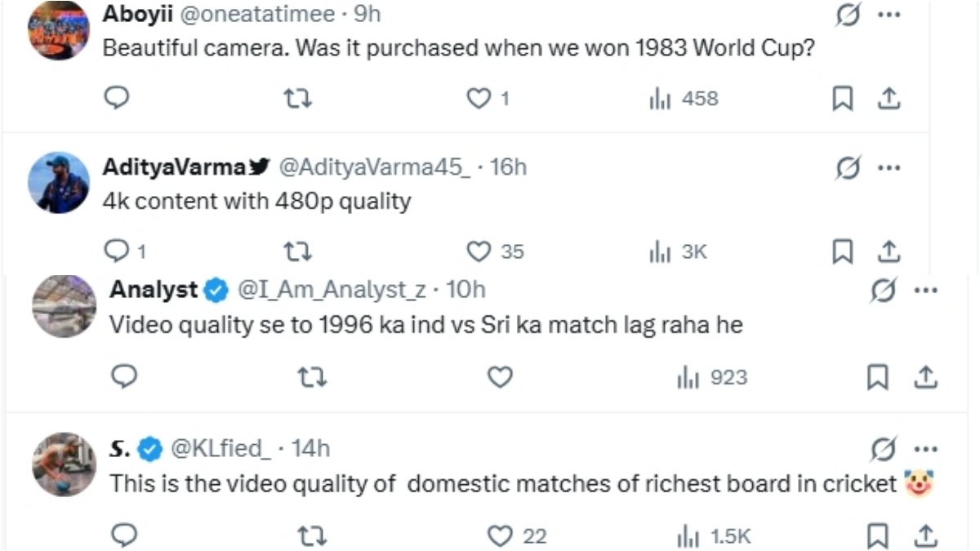Screen dimensions: 980x551
Task: Toggle bookmark on AdityaVarma's post
Action: 843,252
